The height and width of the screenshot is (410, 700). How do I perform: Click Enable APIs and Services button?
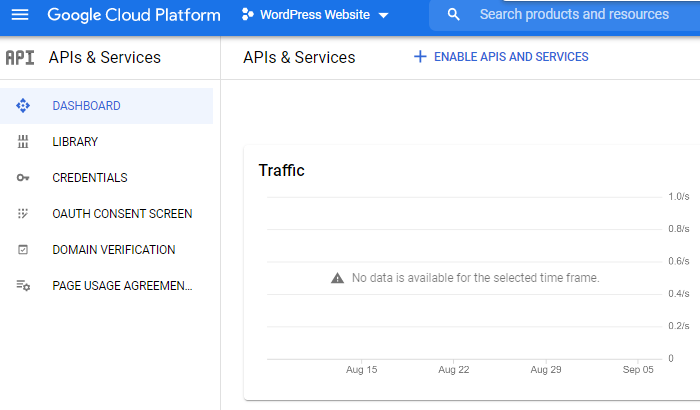pos(501,57)
